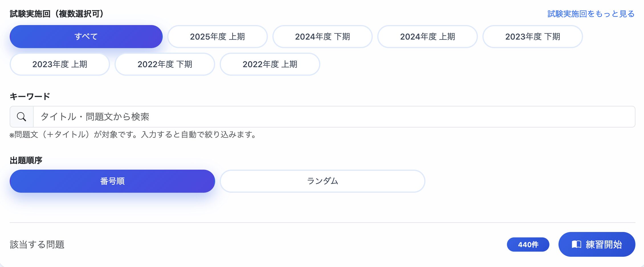Click the 440件 results count badge
Screen dimensions: 644x267
tap(528, 244)
